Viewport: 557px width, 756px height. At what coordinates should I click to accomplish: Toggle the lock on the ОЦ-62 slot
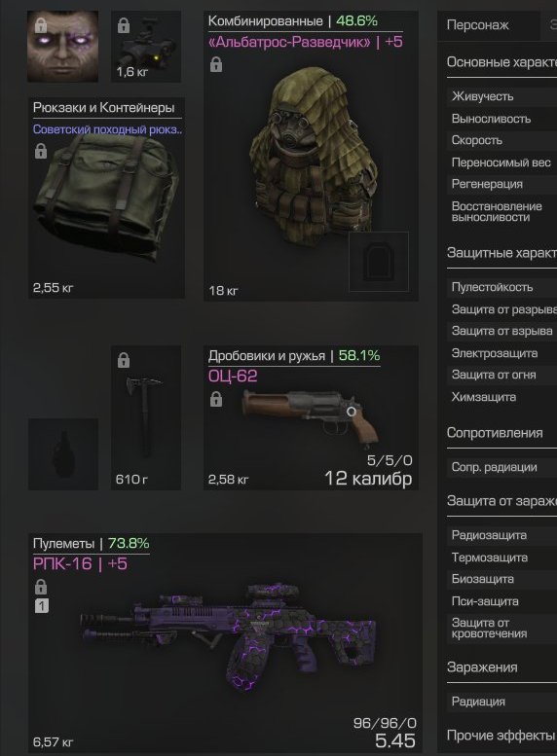click(216, 399)
